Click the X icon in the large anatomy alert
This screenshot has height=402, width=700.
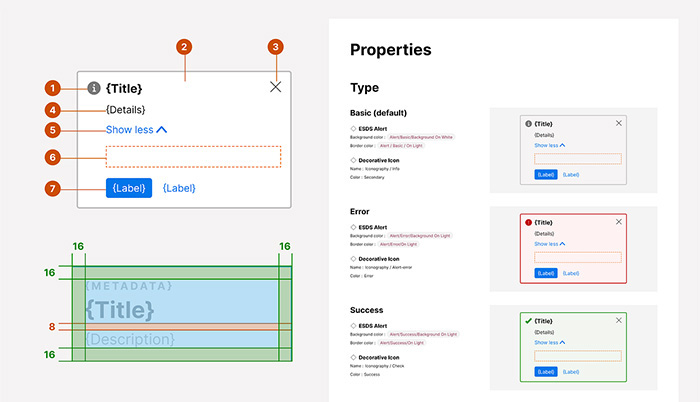276,88
